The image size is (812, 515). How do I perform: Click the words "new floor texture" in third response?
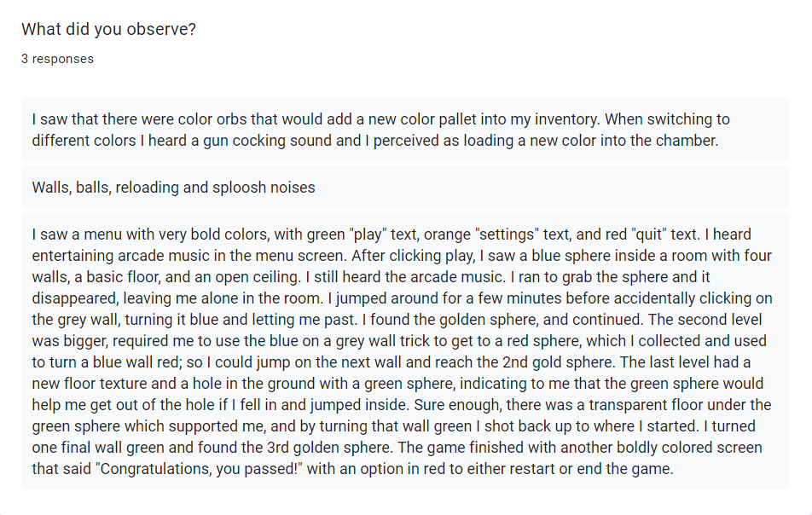pos(90,384)
